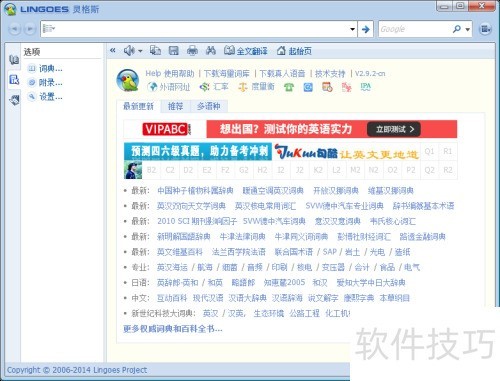Switch to 推荐 tab
Screen dimensions: 500x381
point(175,106)
